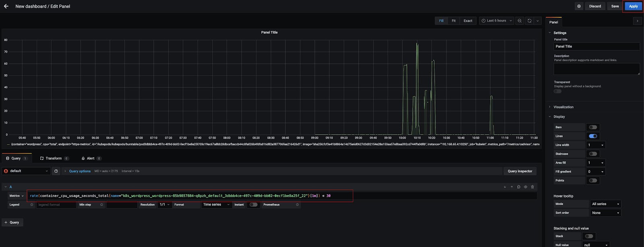644x247 pixels.
Task: Select Fit view mode
Action: pos(454,21)
